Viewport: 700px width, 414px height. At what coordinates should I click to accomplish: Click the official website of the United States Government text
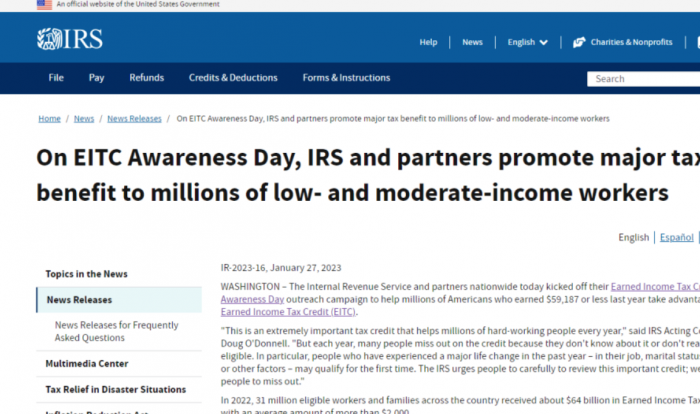[x=138, y=4]
